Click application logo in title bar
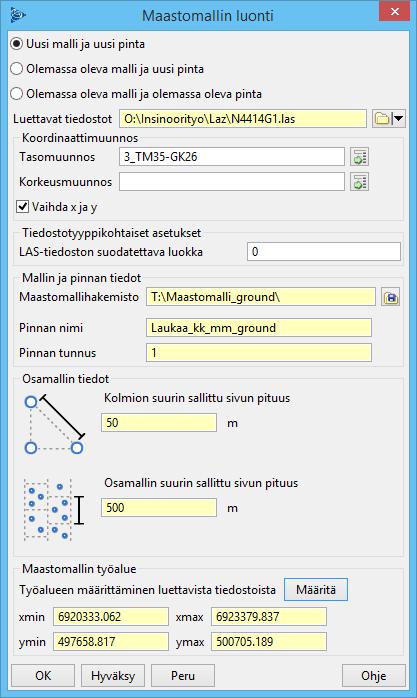Viewport: 417px width, 698px height. pos(18,15)
